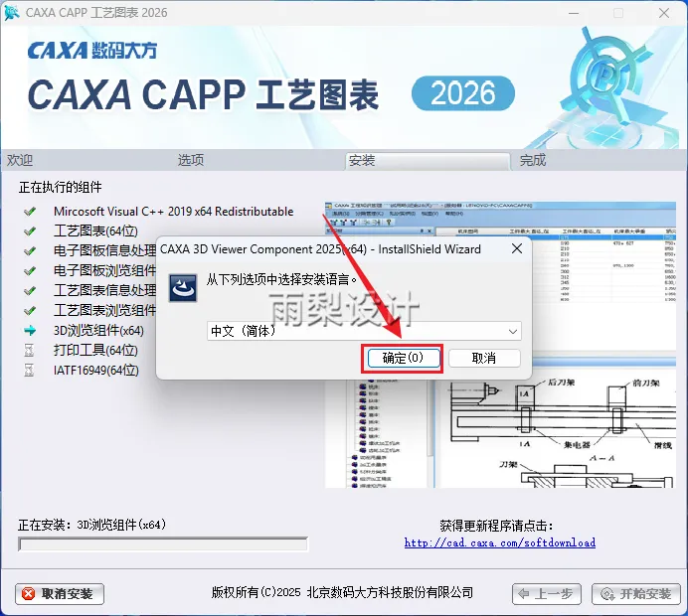Click the checkmark beside 工艺图表(64位)
The image size is (688, 616).
point(30,231)
